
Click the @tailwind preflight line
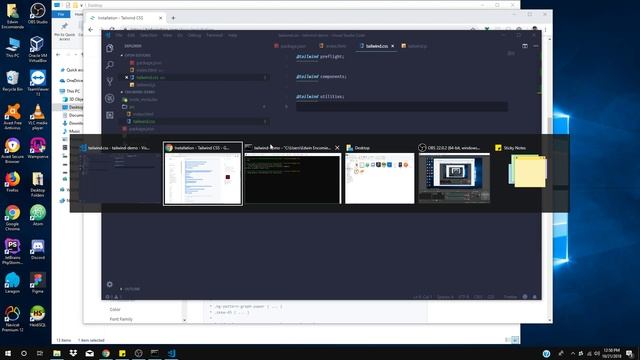pyautogui.click(x=320, y=57)
